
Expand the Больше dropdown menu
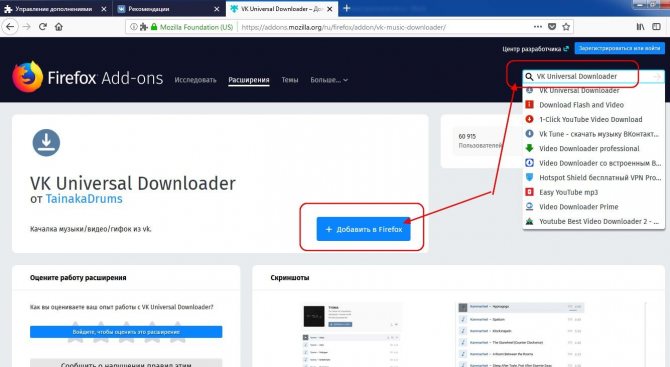coord(329,80)
